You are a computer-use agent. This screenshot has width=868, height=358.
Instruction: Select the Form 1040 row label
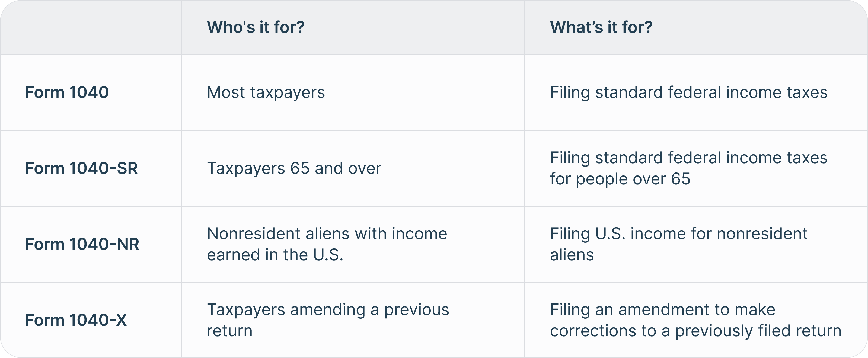[x=67, y=92]
